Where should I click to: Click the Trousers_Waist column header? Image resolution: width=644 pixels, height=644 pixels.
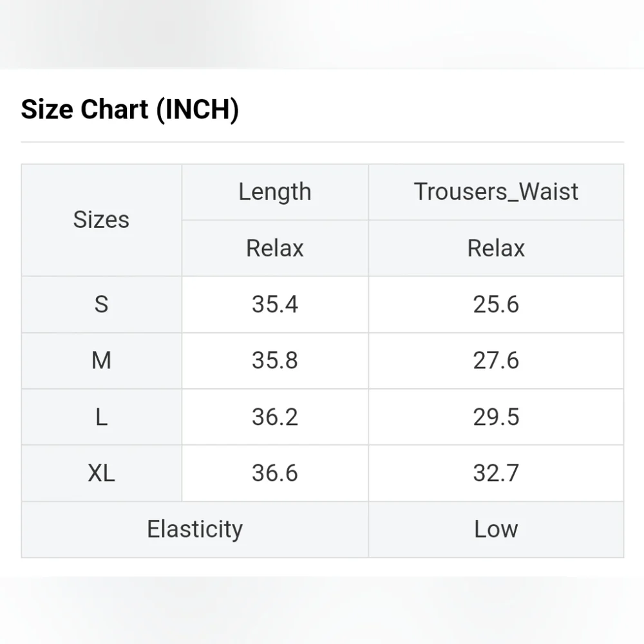point(496,192)
